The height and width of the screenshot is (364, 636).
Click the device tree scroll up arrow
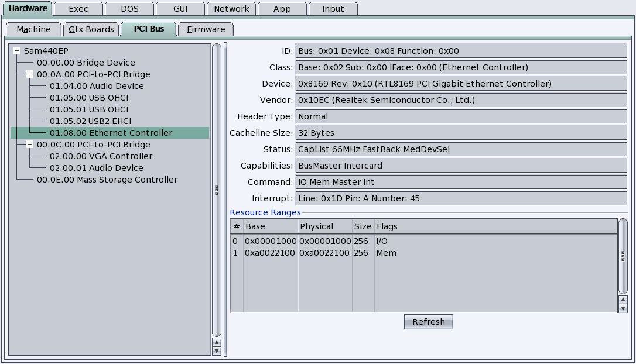(217, 342)
